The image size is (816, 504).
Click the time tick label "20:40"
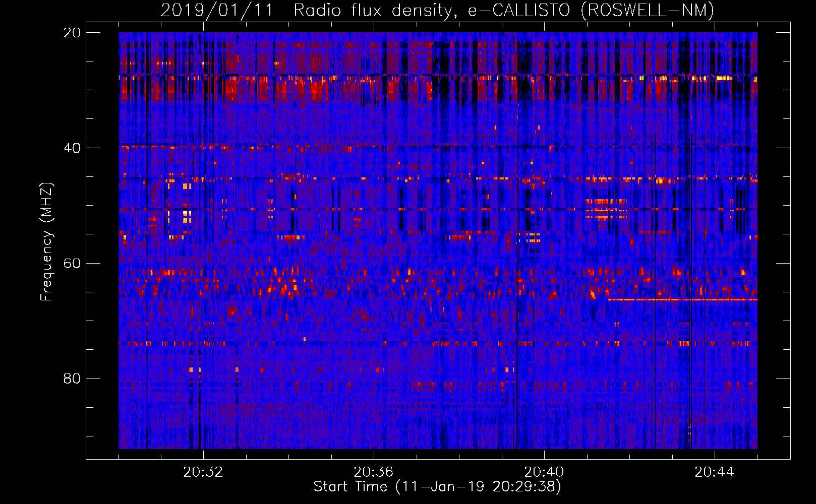point(544,472)
